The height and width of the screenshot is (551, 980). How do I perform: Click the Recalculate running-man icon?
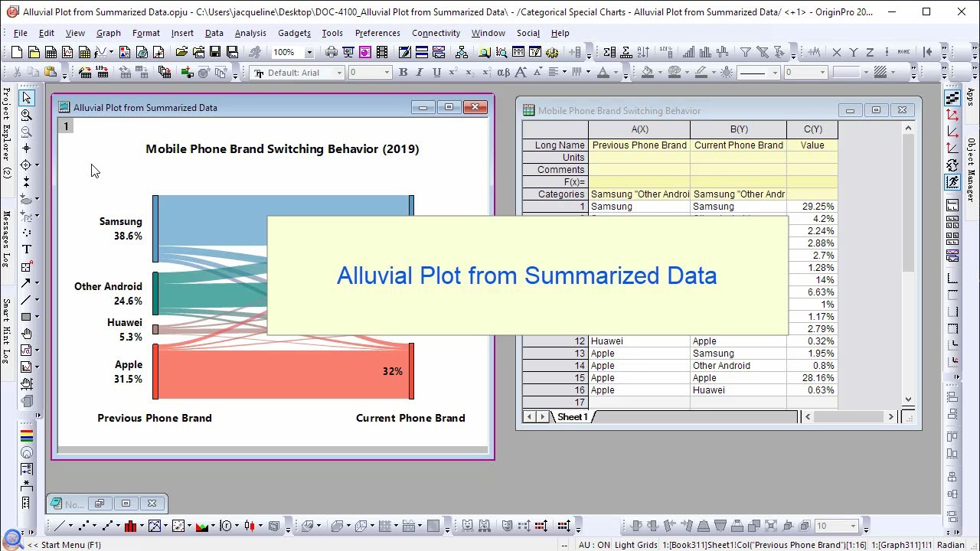255,52
